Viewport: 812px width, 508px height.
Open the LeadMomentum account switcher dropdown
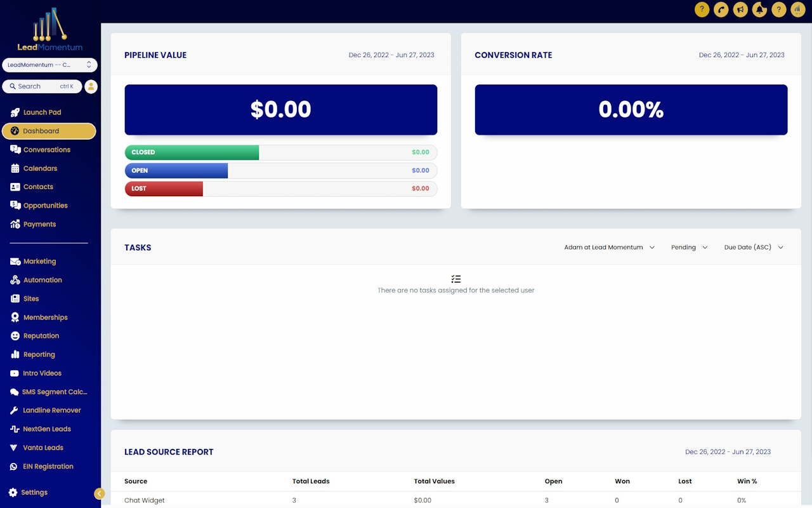click(50, 65)
